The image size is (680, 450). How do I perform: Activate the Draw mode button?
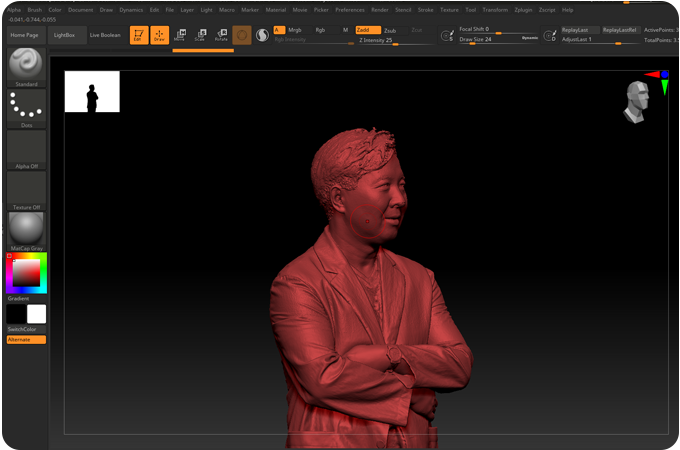point(159,35)
